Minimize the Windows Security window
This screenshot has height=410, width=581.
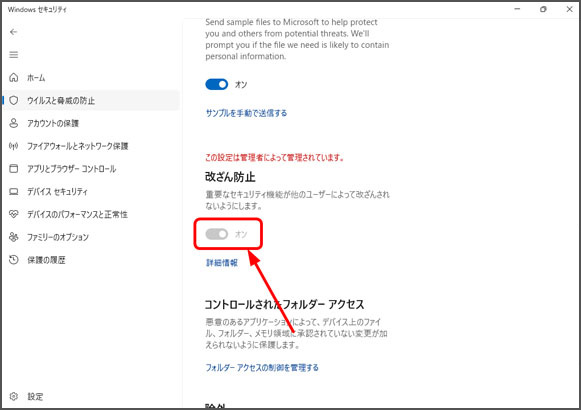[517, 9]
